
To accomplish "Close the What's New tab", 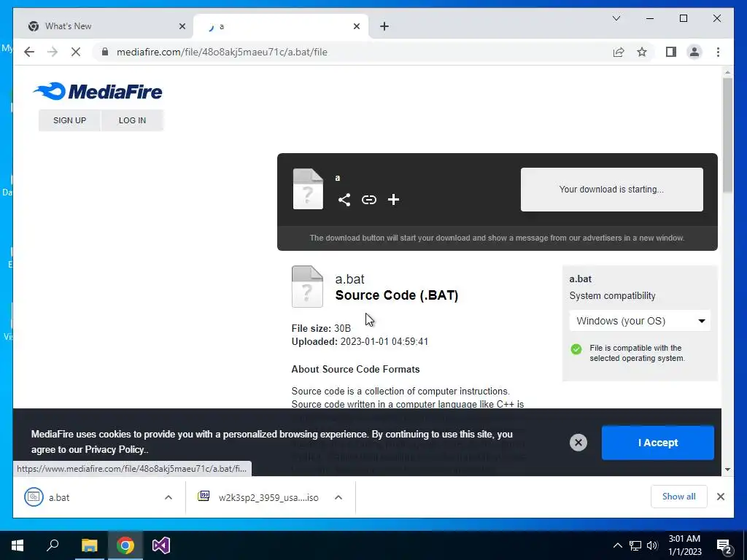I will coord(182,26).
